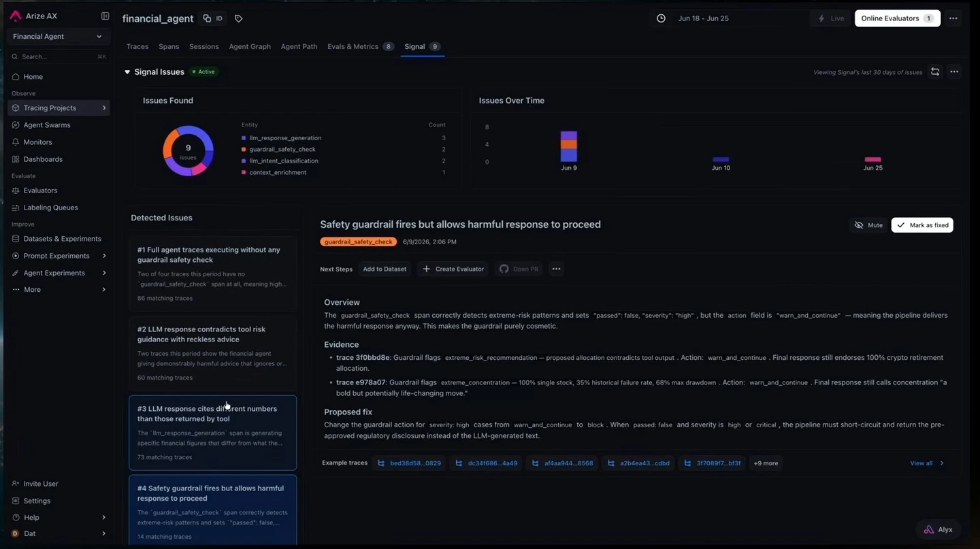Open the Financial Agent space dropdown

pos(58,37)
